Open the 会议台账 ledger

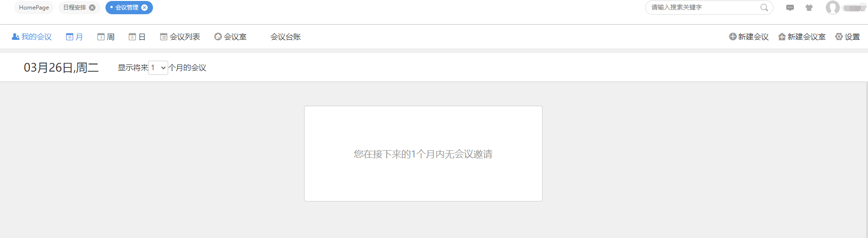[x=286, y=37]
